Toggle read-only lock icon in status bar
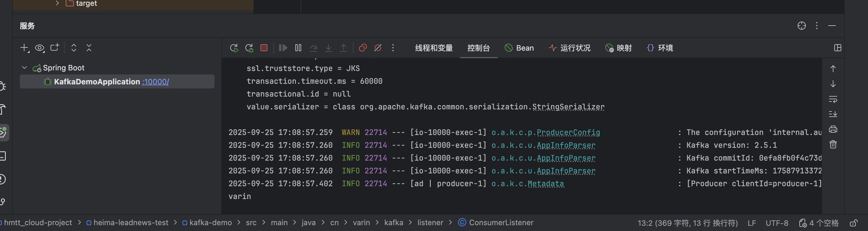This screenshot has width=868, height=231. point(853,223)
